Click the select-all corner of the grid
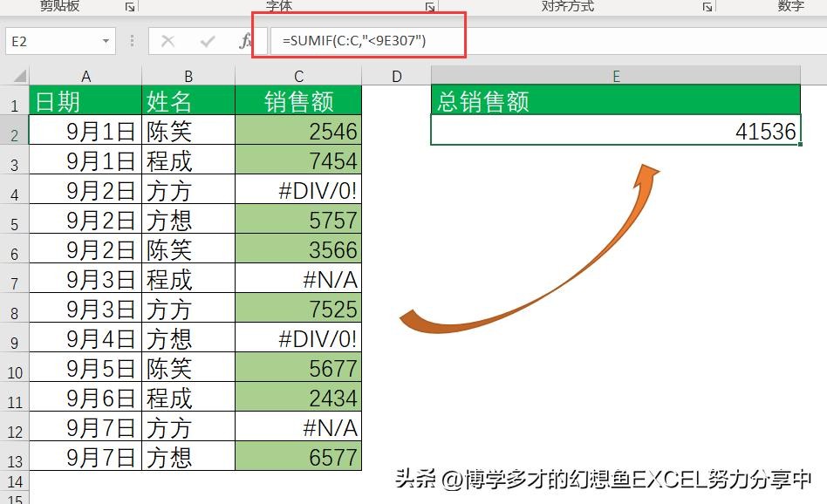Image resolution: width=827 pixels, height=504 pixels. point(15,76)
